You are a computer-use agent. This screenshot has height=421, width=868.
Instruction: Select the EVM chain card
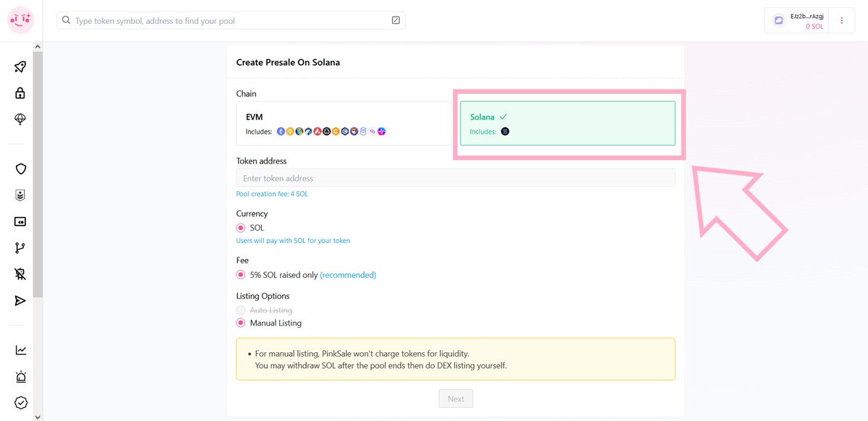[x=344, y=123]
